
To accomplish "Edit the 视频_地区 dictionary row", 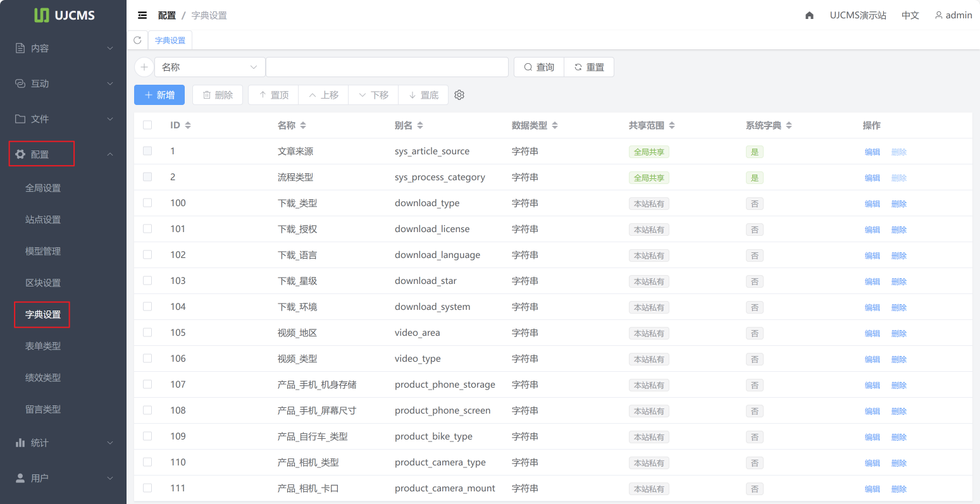I will (x=872, y=333).
